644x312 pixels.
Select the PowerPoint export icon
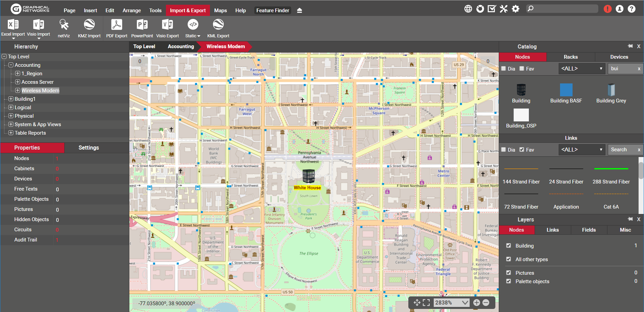[x=142, y=25]
